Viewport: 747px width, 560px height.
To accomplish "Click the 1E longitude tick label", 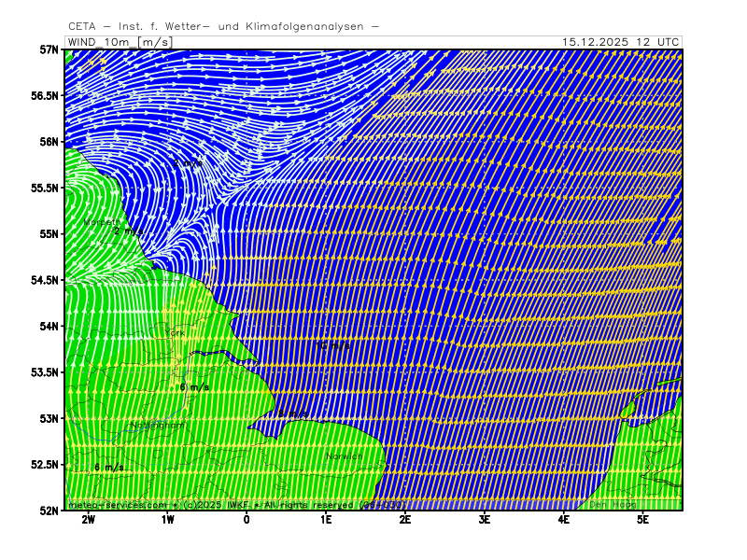I will (x=326, y=520).
